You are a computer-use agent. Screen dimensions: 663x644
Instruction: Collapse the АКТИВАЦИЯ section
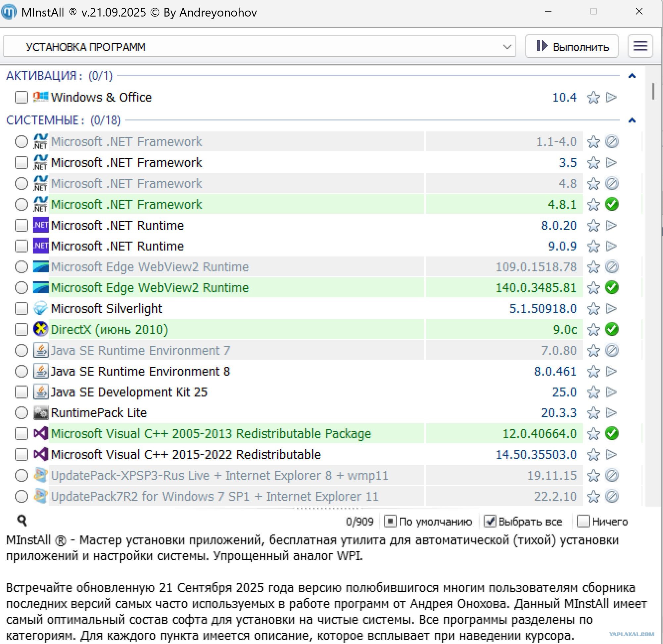pyautogui.click(x=632, y=76)
